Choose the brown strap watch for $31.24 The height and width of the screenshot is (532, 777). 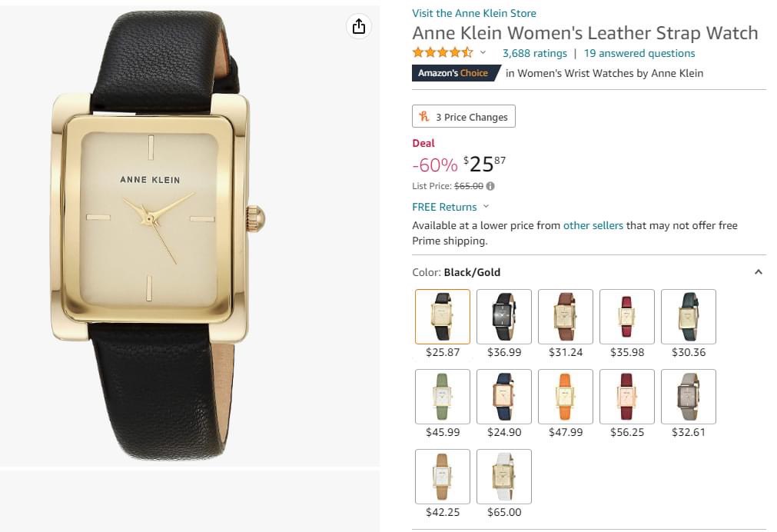[566, 316]
